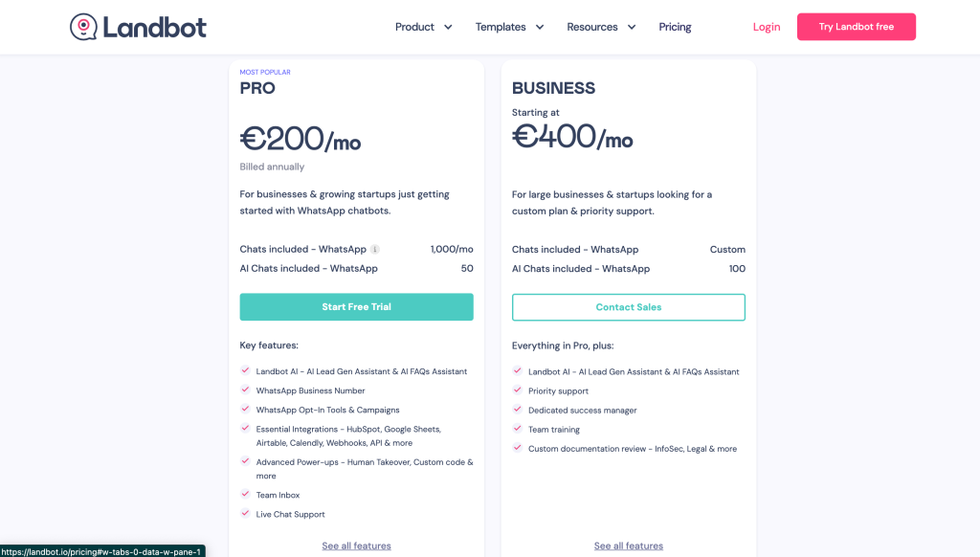
Task: Click checkmark icon beside Live Chat Support
Action: tap(246, 514)
